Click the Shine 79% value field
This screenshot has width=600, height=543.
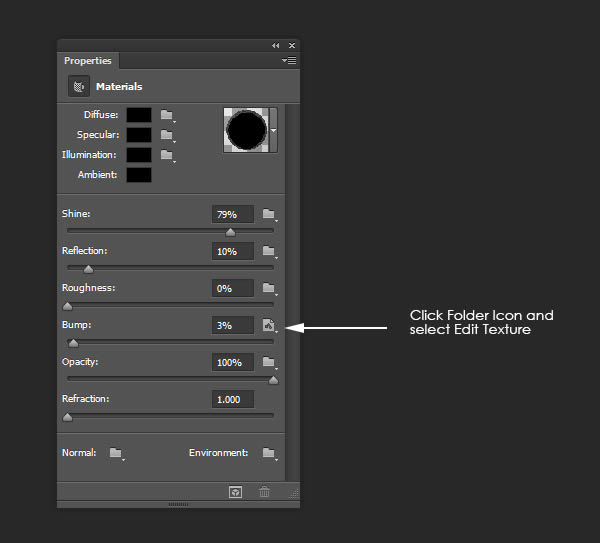coord(233,214)
